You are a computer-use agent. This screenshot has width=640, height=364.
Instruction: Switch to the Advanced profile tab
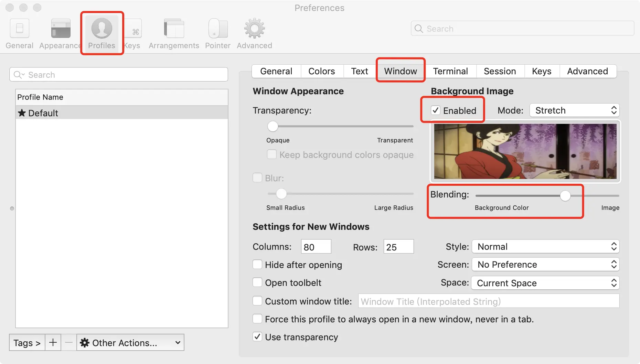pyautogui.click(x=588, y=71)
